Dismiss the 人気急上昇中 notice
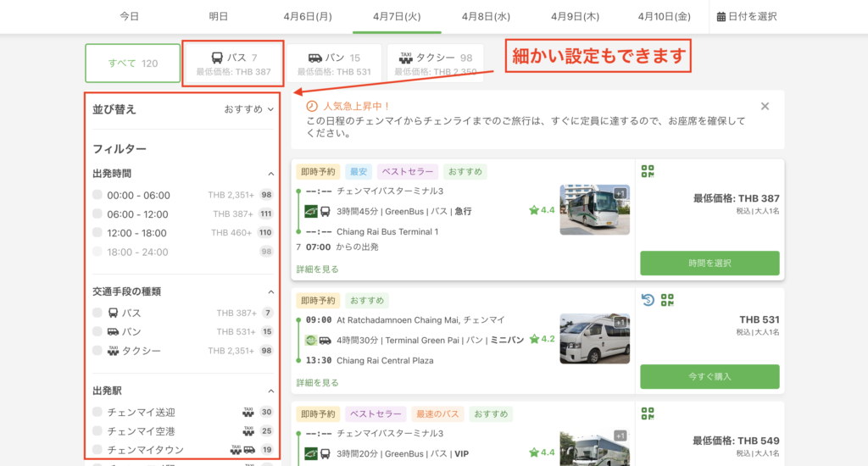This screenshot has height=466, width=868. [x=765, y=106]
